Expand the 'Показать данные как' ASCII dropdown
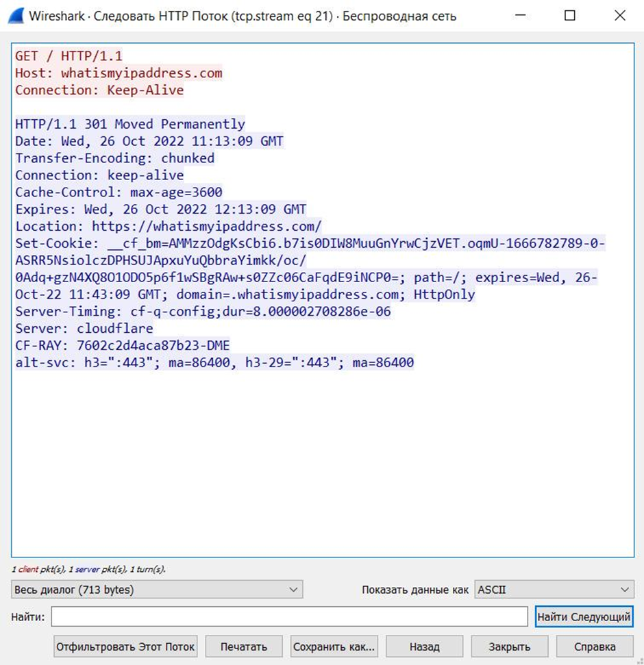The width and height of the screenshot is (644, 665). point(554,590)
